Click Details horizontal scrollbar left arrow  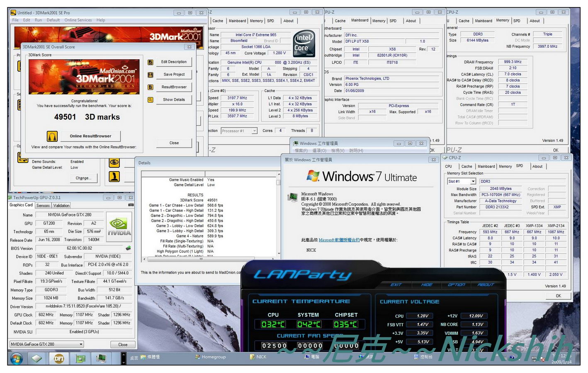144,259
